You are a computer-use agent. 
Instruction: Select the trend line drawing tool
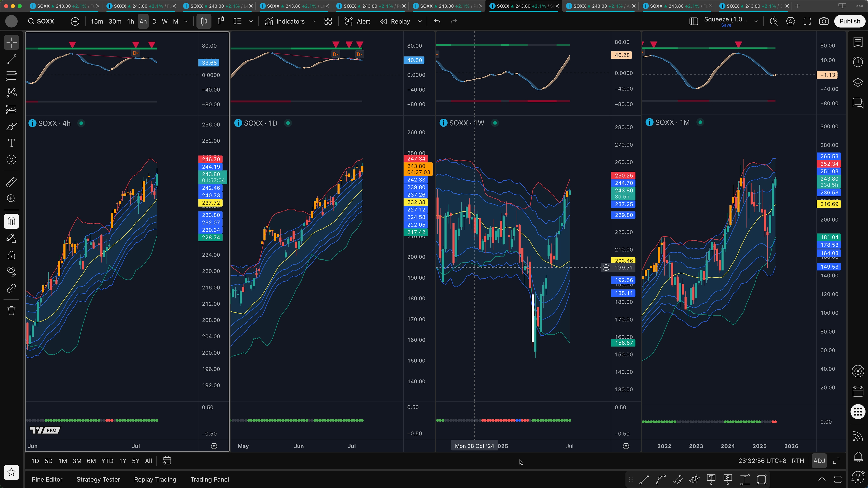click(x=12, y=59)
